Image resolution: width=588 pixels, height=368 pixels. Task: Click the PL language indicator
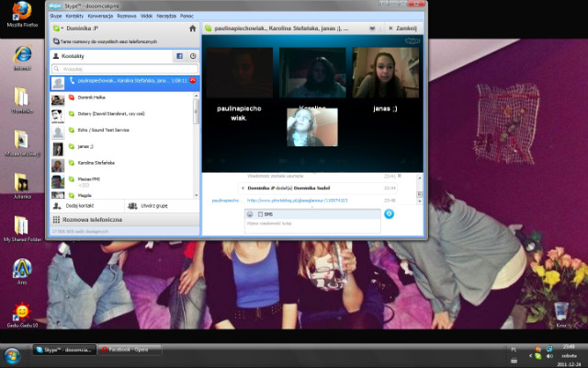pos(514,350)
